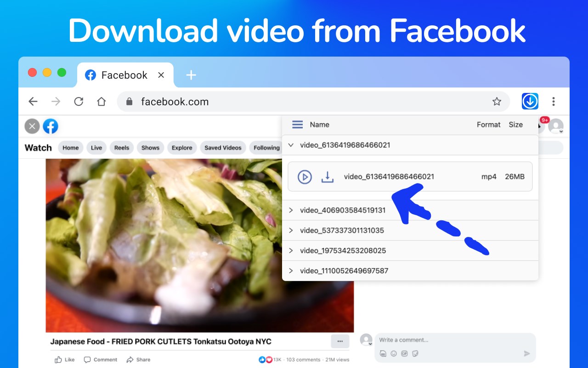Click the Comment button under video
Image resolution: width=588 pixels, height=368 pixels.
(101, 360)
